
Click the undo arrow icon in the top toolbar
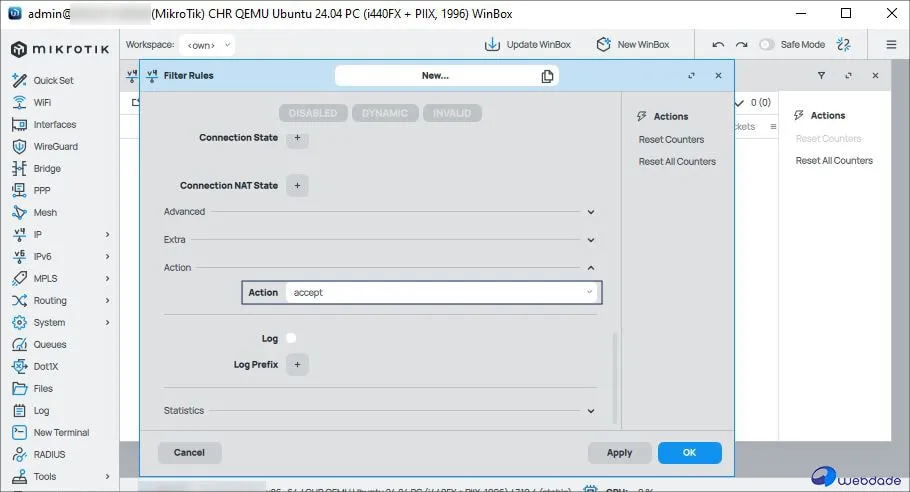[718, 45]
